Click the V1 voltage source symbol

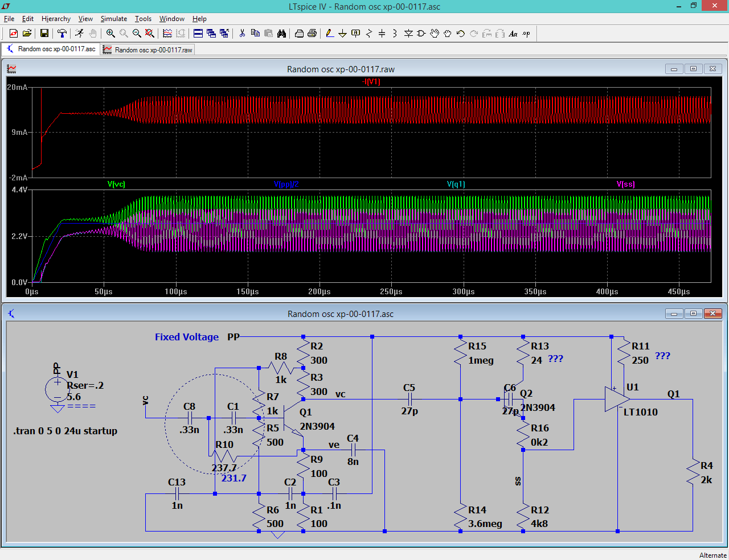57,390
